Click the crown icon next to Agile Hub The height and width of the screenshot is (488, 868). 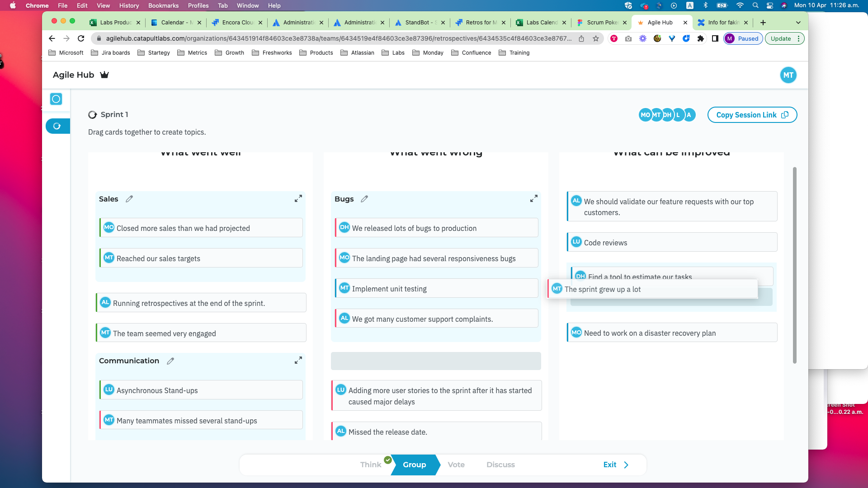[104, 75]
